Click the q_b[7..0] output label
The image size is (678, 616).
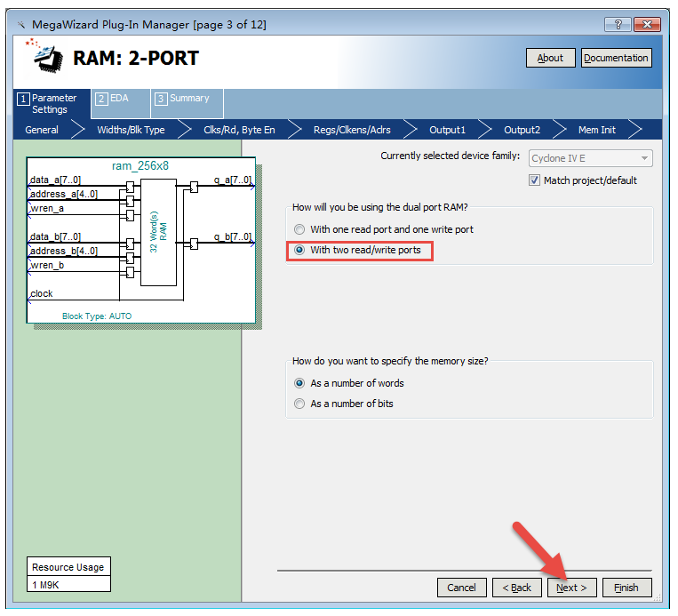click(x=233, y=237)
